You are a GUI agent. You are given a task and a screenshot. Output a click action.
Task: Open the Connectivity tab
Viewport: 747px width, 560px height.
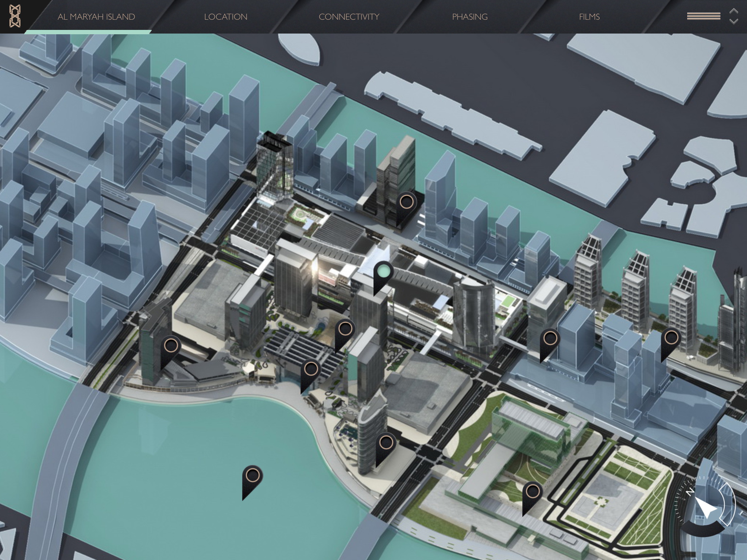point(349,17)
